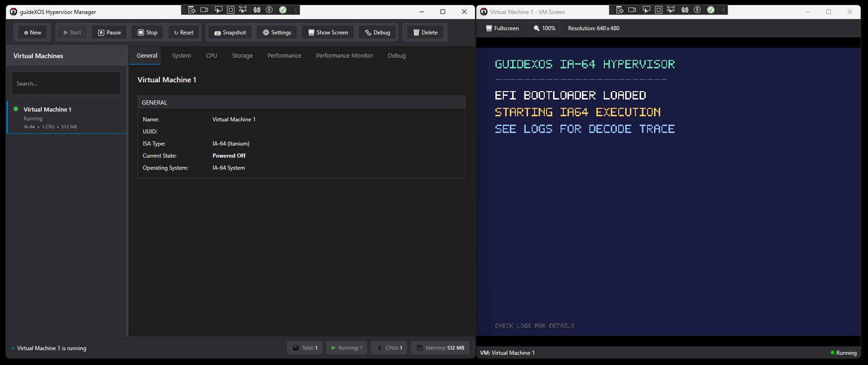Click the Memory: 512 MB status indicator
The height and width of the screenshot is (365, 868).
440,348
